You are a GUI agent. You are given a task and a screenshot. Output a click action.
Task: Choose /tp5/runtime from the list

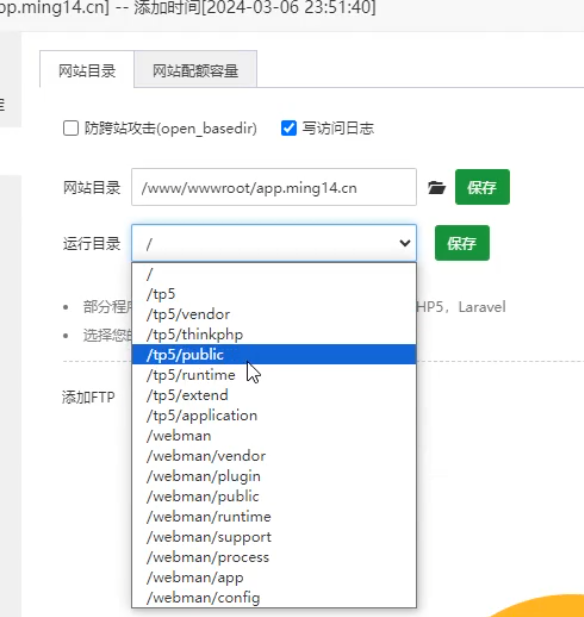click(274, 375)
